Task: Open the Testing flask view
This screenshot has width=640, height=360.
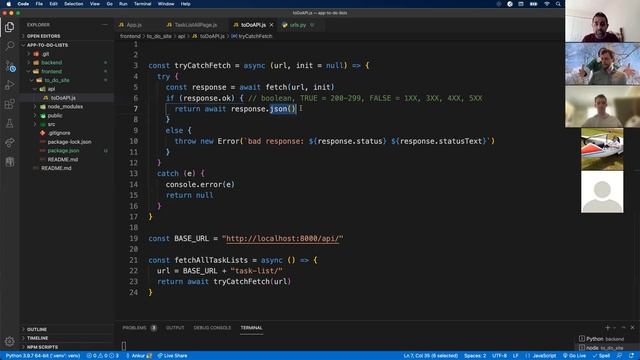Action: 9,123
